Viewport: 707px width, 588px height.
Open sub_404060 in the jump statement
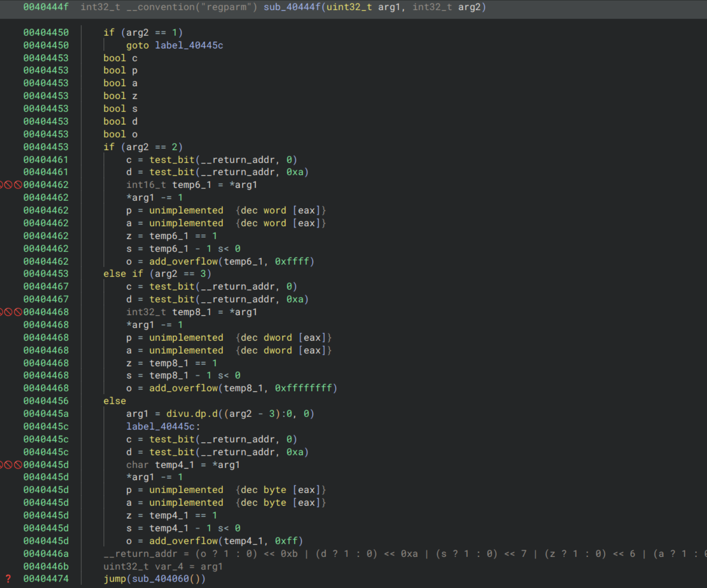pyautogui.click(x=160, y=579)
